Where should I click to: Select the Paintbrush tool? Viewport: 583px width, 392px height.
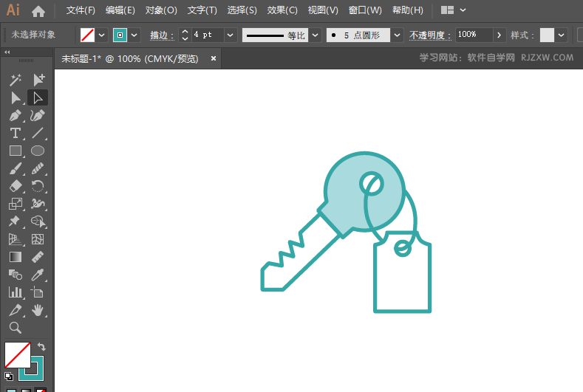tap(16, 169)
